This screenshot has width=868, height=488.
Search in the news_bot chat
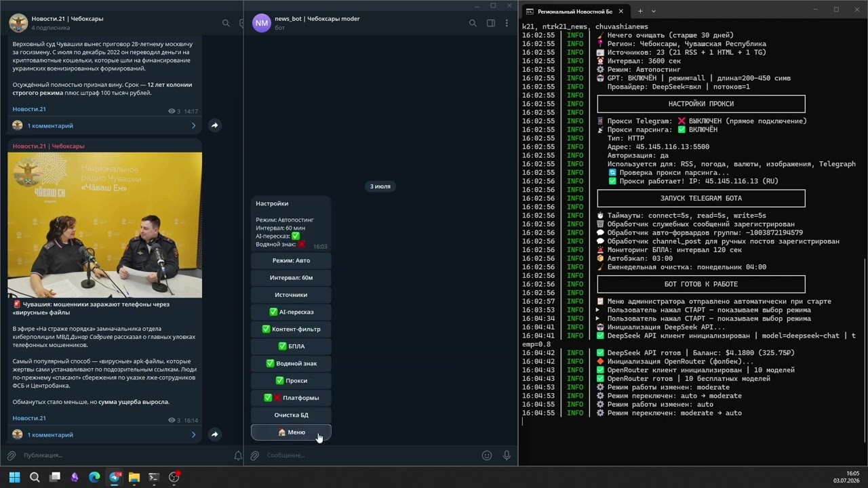click(473, 23)
